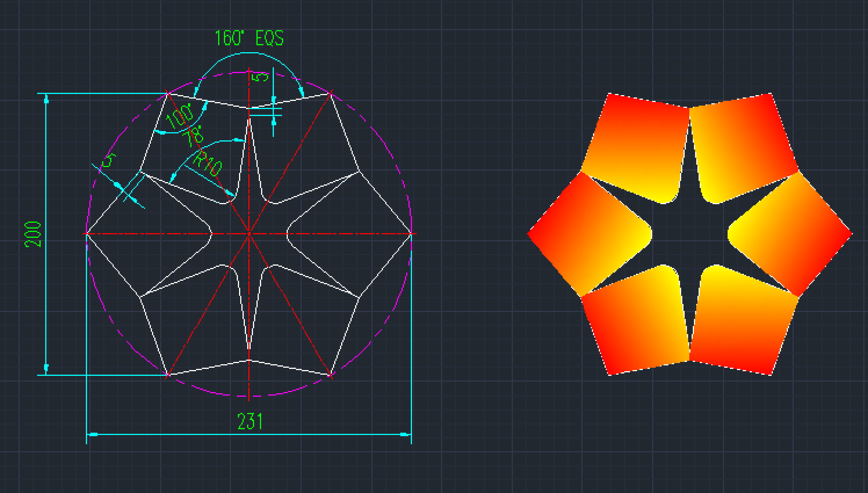Click the center point of the wireframe drawing
The width and height of the screenshot is (868, 493).
249,234
